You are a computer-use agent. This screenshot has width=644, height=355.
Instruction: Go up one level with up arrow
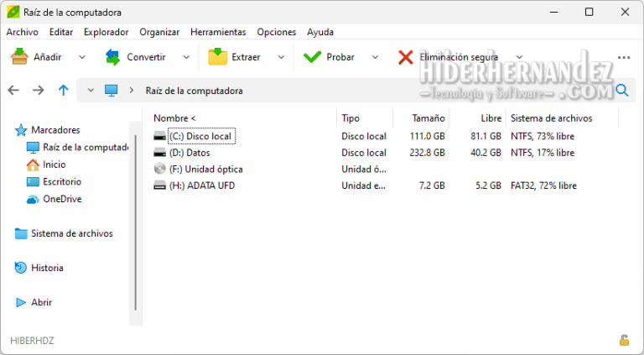(63, 90)
